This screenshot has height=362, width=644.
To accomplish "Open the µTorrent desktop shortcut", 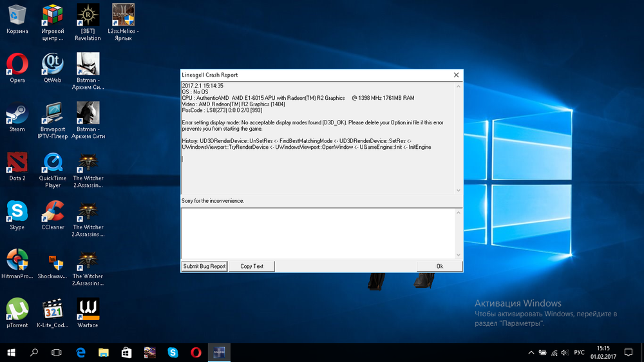I will click(17, 309).
